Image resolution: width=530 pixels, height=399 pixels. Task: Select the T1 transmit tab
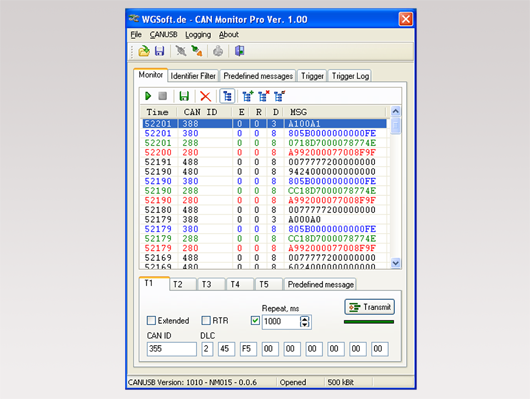[x=153, y=283]
